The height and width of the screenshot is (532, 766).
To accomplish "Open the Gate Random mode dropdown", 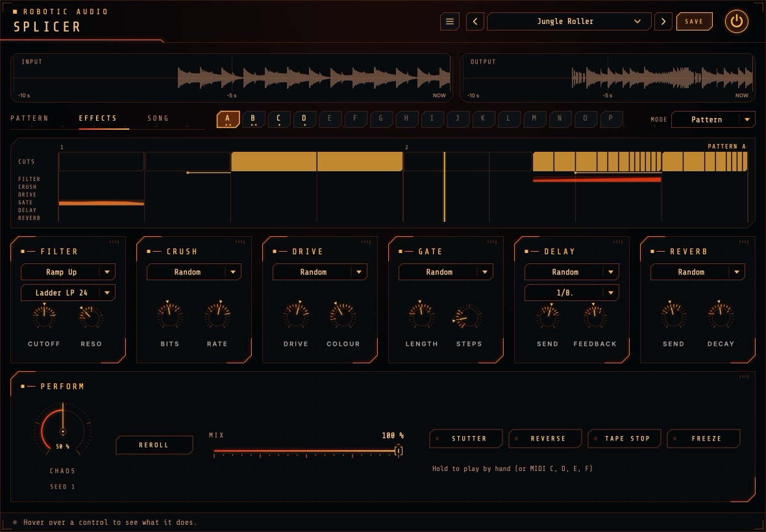I will [446, 272].
